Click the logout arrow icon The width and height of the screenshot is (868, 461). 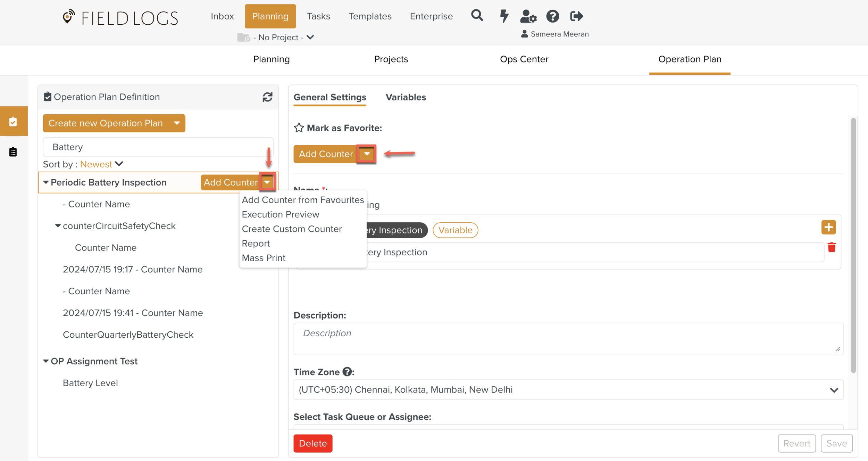click(576, 16)
